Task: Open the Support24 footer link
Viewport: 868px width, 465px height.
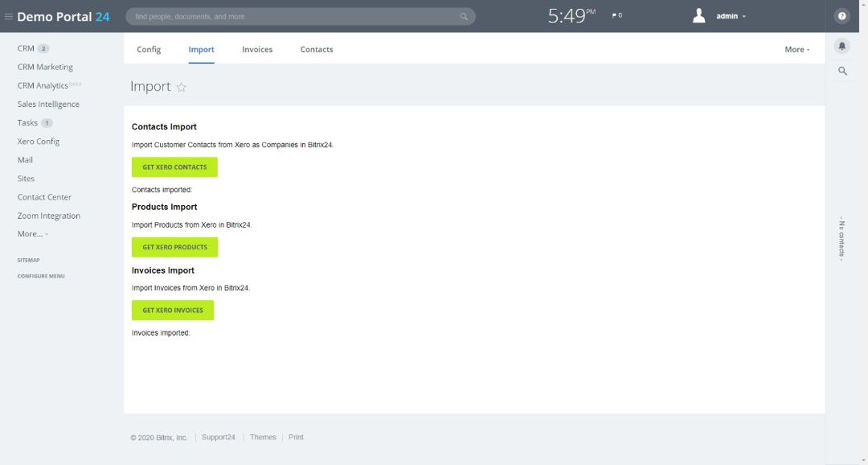Action: 218,438
